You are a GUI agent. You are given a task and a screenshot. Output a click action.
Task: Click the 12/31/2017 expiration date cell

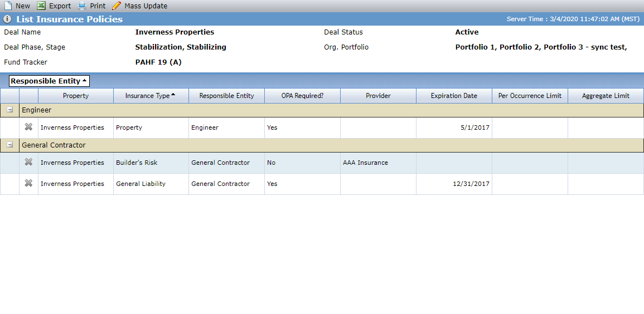click(454, 184)
